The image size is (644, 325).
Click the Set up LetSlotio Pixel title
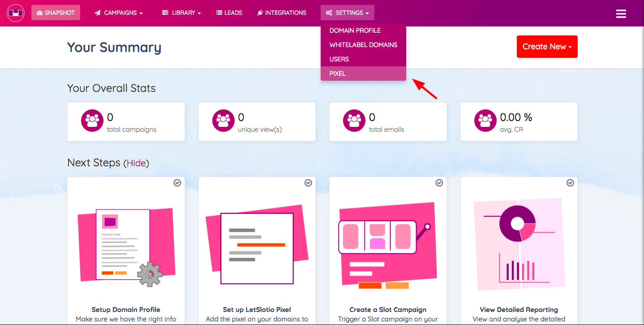(x=257, y=310)
